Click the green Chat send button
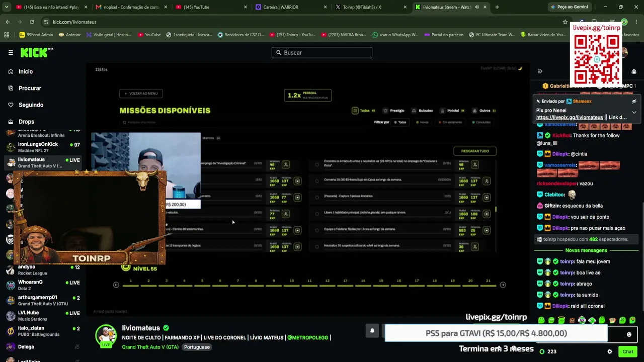 coord(627,352)
